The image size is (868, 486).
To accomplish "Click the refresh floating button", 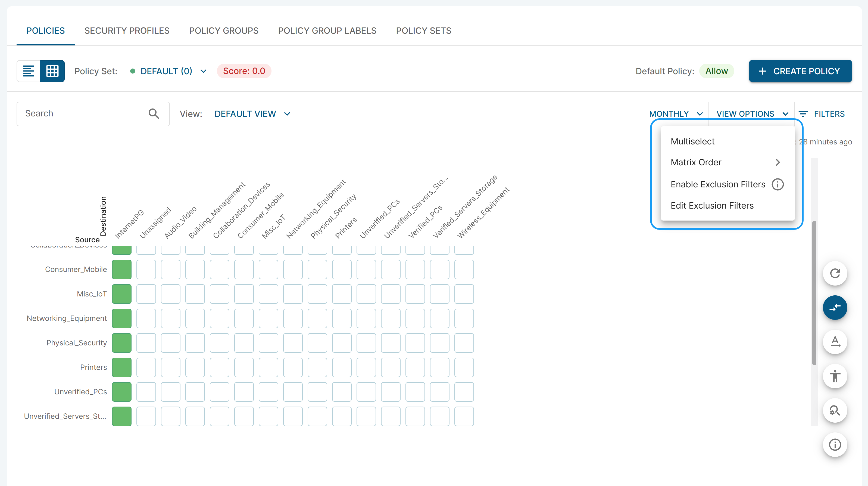I will 835,273.
